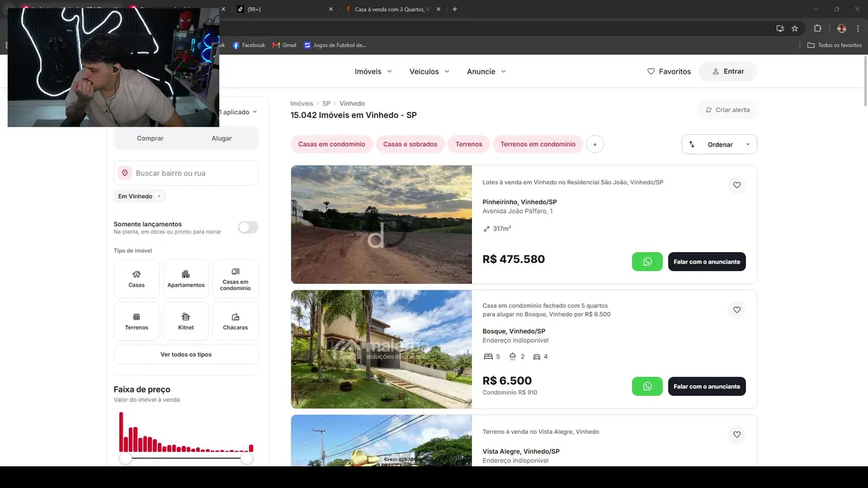Open the Jogos de Futebol bookmark
This screenshot has width=868, height=488.
point(335,45)
